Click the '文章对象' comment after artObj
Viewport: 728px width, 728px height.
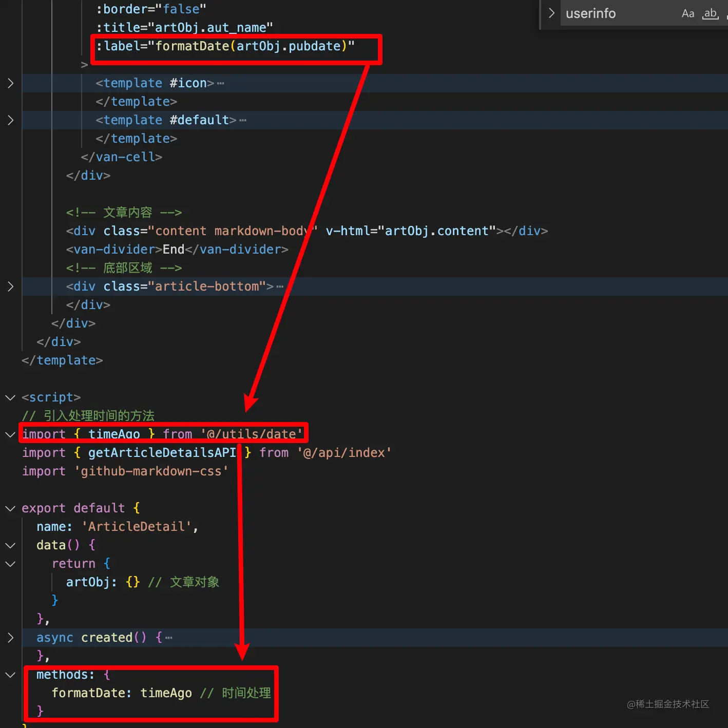(x=184, y=582)
